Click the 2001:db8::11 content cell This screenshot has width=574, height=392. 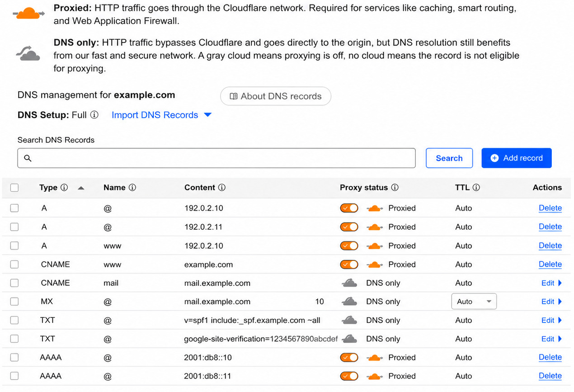(x=208, y=376)
